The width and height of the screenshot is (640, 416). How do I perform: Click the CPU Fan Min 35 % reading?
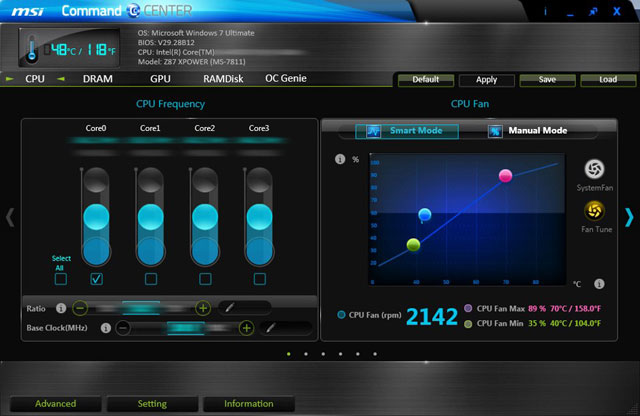point(537,323)
